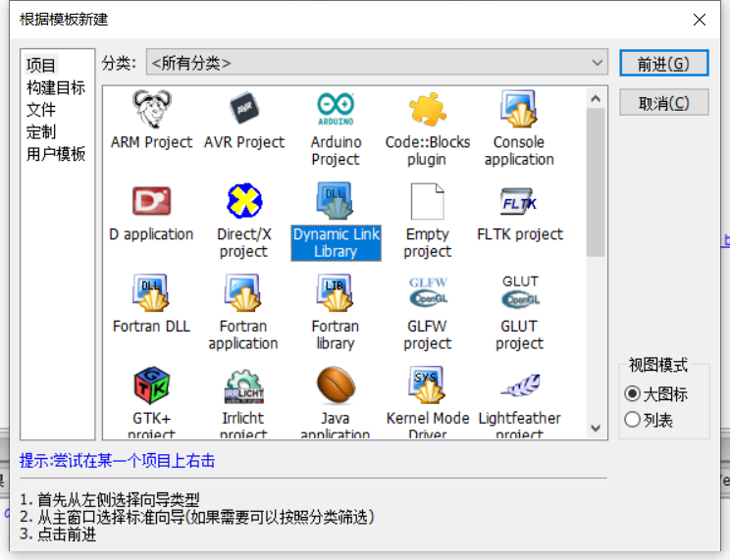Image resolution: width=730 pixels, height=560 pixels.
Task: Select the Lightfeather project feather icon
Action: pyautogui.click(x=520, y=385)
